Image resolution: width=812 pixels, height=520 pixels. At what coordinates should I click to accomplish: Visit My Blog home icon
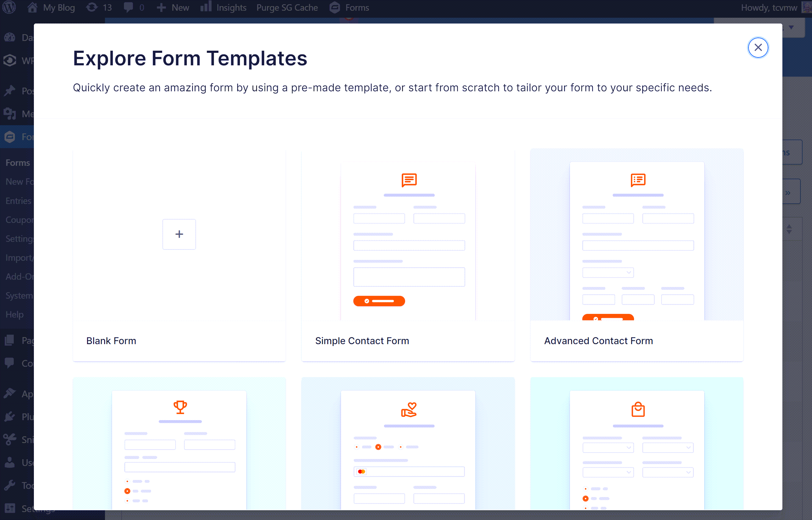pyautogui.click(x=32, y=7)
